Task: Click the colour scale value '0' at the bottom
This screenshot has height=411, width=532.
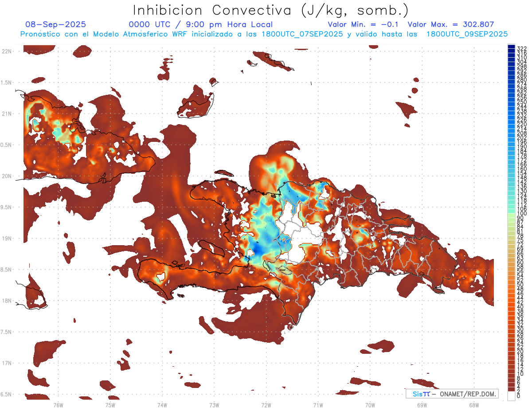Action: coord(519,396)
